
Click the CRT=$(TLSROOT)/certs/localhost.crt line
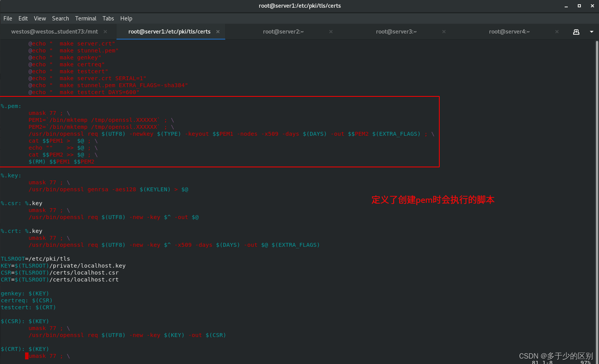point(60,280)
